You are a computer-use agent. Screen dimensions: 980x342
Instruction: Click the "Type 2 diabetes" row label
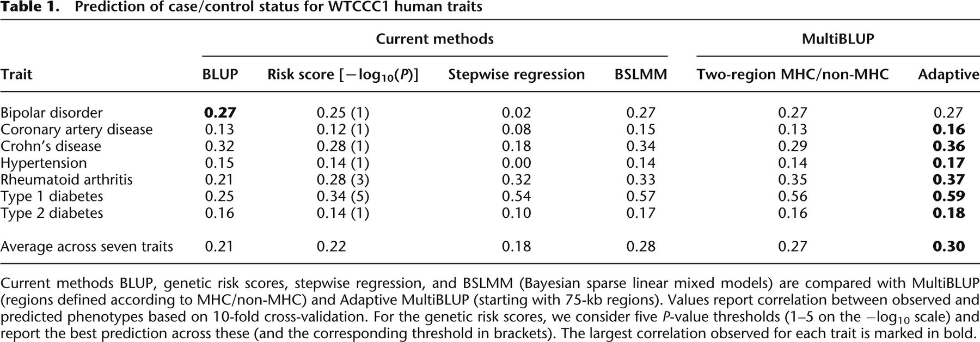pyautogui.click(x=52, y=213)
